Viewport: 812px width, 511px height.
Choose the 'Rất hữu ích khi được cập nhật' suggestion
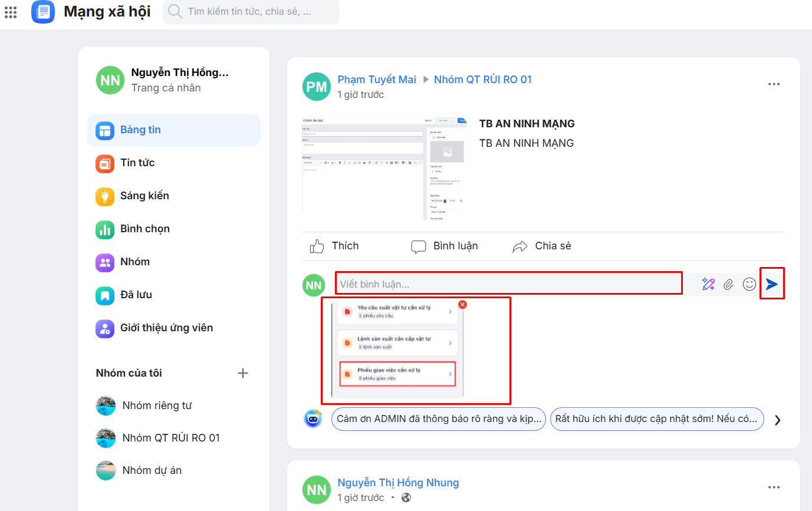click(x=657, y=420)
